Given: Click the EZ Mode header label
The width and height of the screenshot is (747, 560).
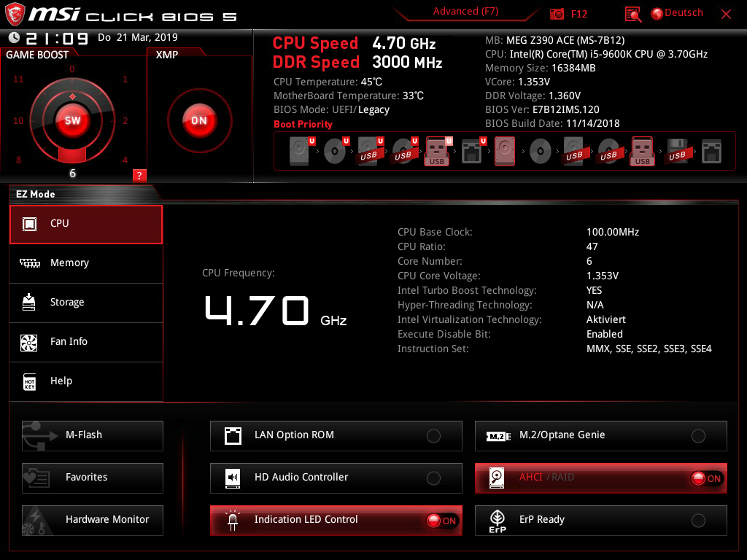Looking at the screenshot, I should coord(36,194).
